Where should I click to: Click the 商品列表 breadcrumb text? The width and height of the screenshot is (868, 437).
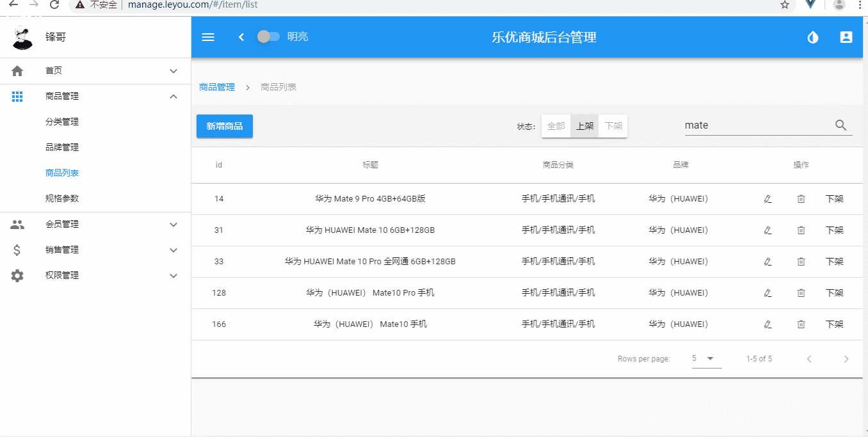tap(278, 87)
